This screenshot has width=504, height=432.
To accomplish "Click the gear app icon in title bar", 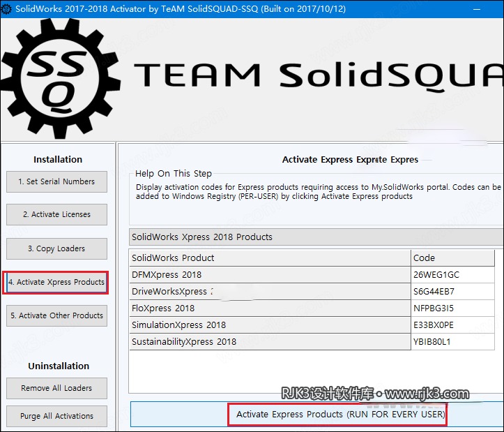I will point(6,8).
